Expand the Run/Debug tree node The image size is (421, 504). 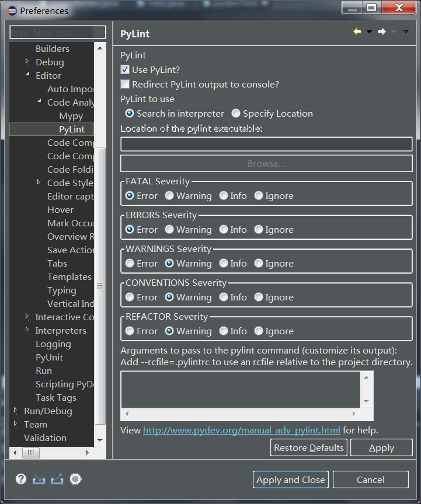[x=15, y=410]
